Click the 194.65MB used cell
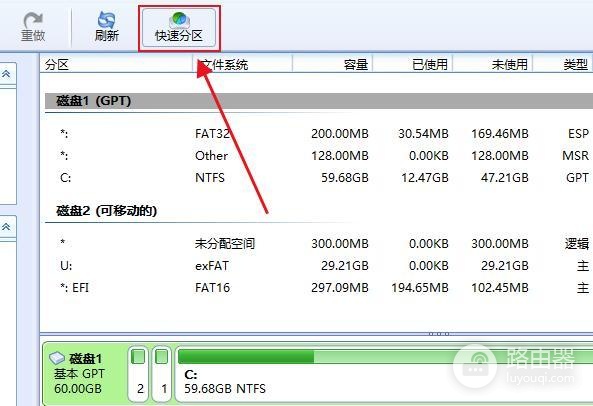This screenshot has width=593, height=406. click(x=420, y=287)
